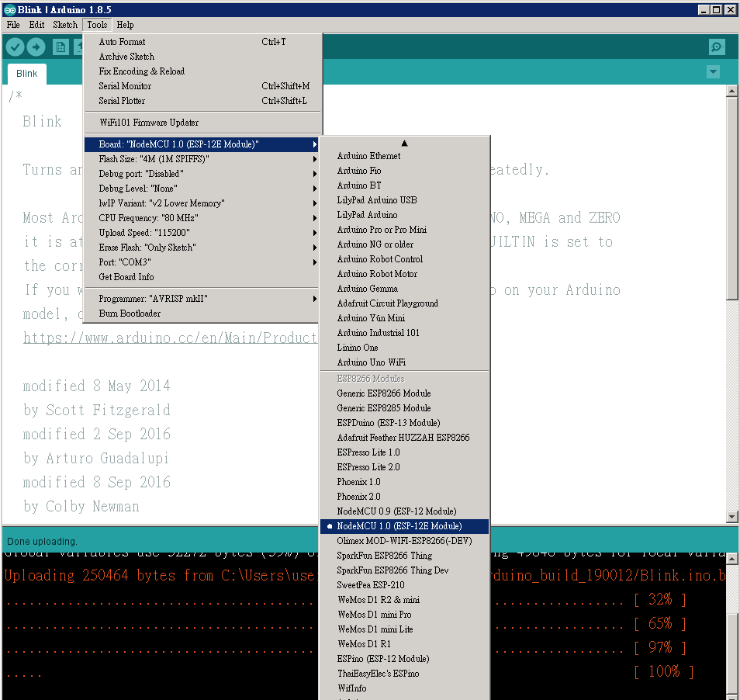740x700 pixels.
Task: Expand the Programmer AVRISP mkII submenu
Action: pos(202,299)
